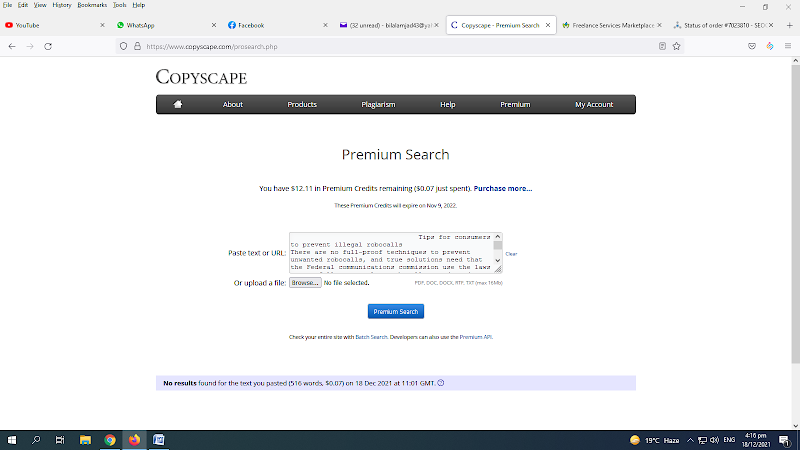
Task: Click the help icon beside the search result
Action: pos(441,383)
